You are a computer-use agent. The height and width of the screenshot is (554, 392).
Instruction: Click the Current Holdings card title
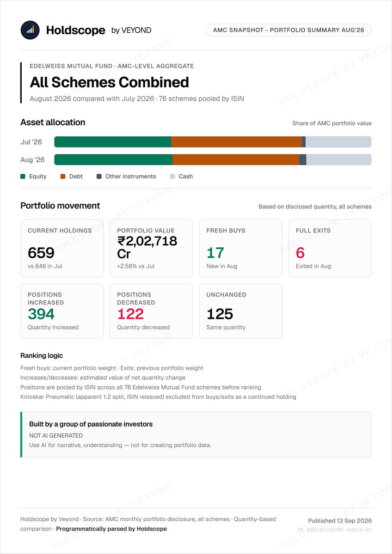(60, 231)
